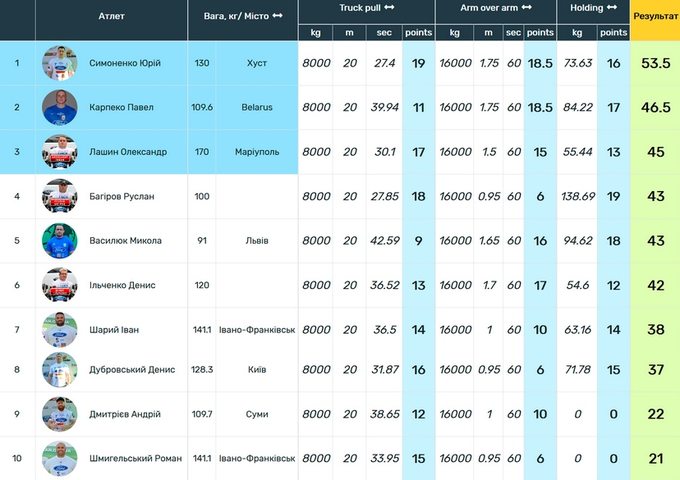
Task: Click the points subheader under Truck pull
Action: [x=418, y=33]
